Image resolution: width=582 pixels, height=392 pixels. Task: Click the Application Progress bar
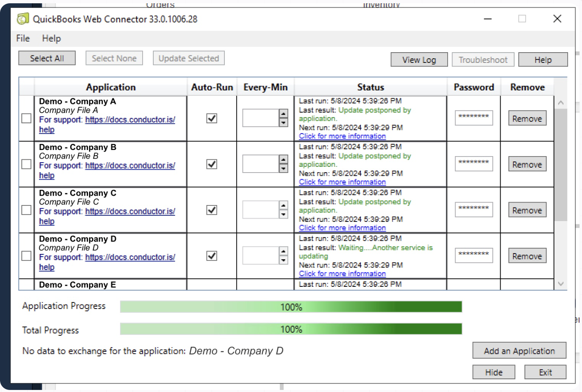[291, 307]
